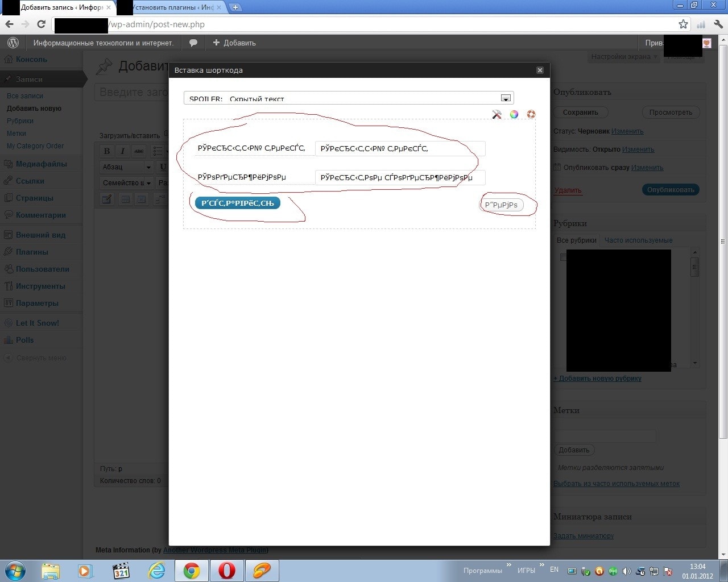
Task: Open Рубрики submenu link
Action: click(x=20, y=121)
